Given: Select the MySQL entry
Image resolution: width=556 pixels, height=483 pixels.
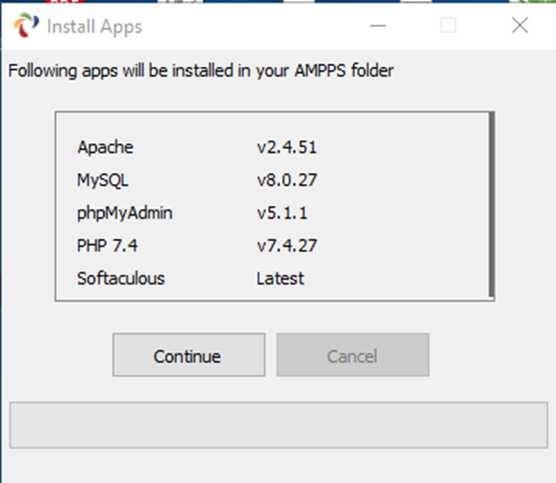Looking at the screenshot, I should tap(103, 180).
